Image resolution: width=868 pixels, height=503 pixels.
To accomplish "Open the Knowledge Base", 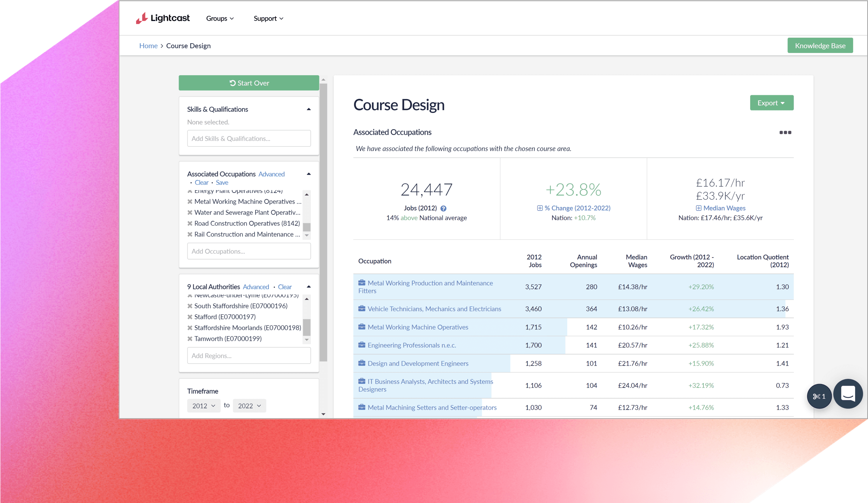I will [820, 46].
